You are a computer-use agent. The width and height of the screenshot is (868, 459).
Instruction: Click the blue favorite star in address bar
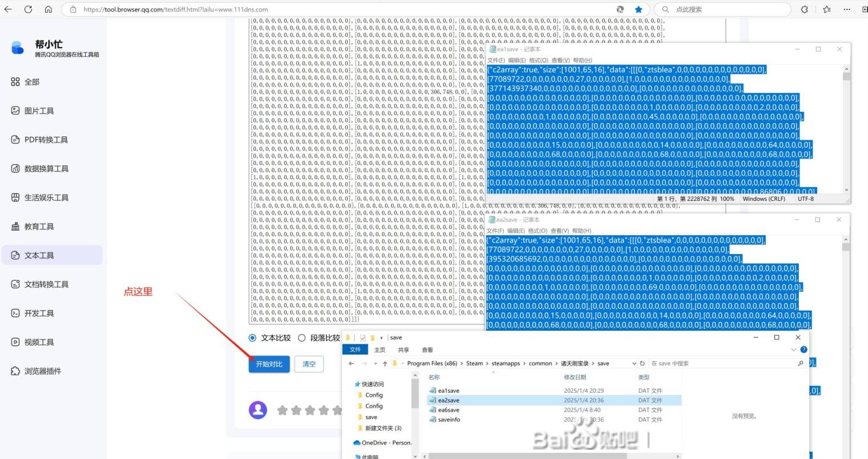(638, 9)
